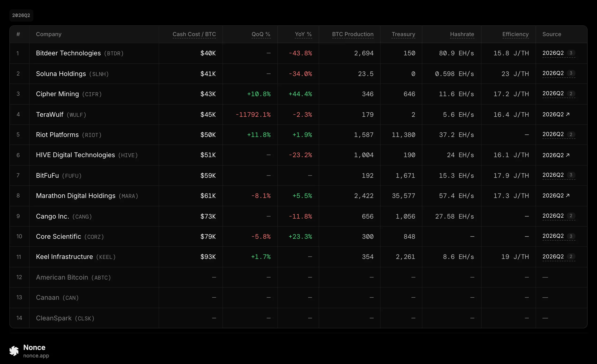Sort by Hashrate column header
The image size is (597, 364).
point(462,34)
